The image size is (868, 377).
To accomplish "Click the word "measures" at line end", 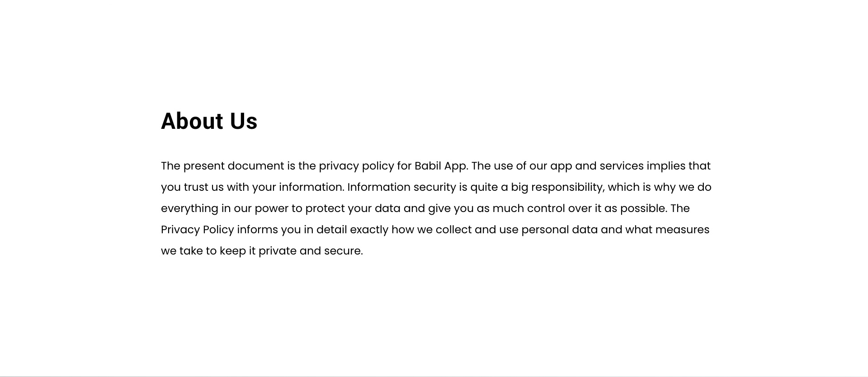I will [x=682, y=230].
